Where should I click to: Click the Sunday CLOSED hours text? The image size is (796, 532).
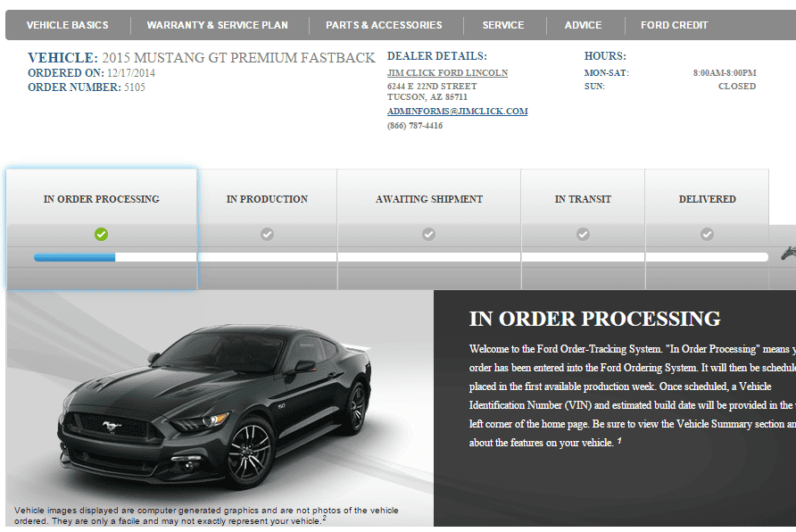(737, 87)
